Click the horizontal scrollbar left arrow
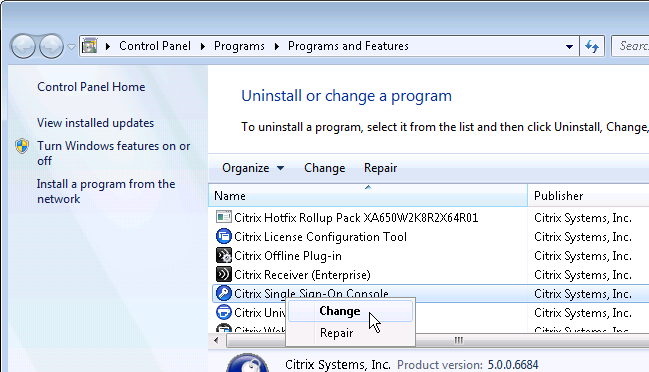649x372 pixels. coord(216,340)
